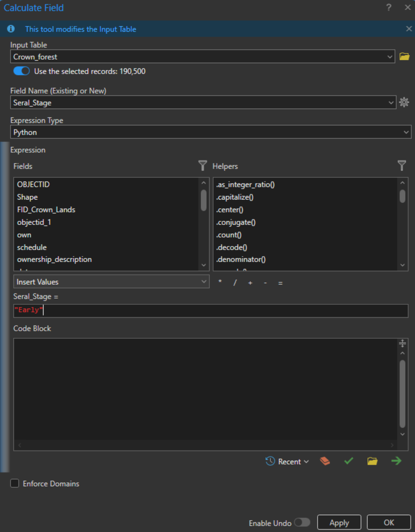Filter the Fields list

(x=202, y=166)
